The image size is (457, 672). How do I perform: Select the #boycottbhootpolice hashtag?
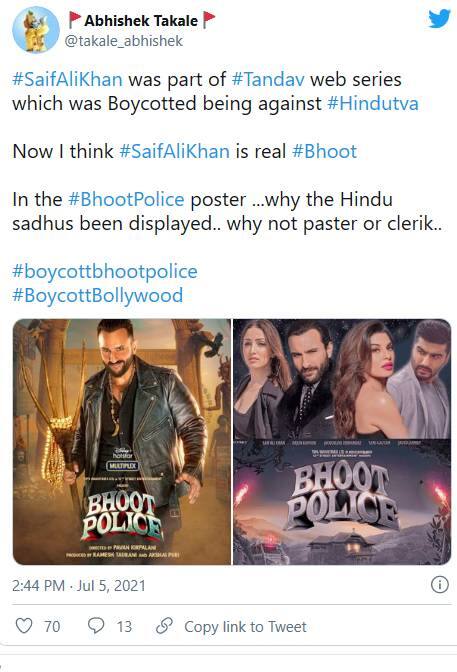pyautogui.click(x=105, y=272)
